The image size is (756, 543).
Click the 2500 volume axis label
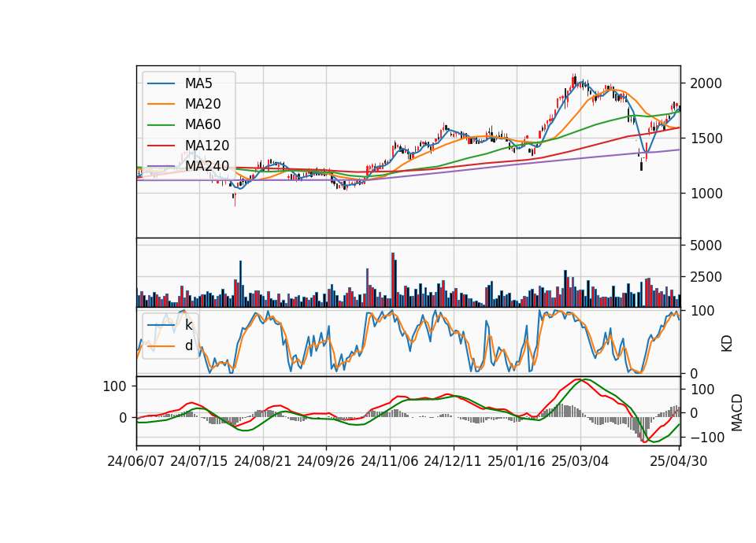point(706,278)
